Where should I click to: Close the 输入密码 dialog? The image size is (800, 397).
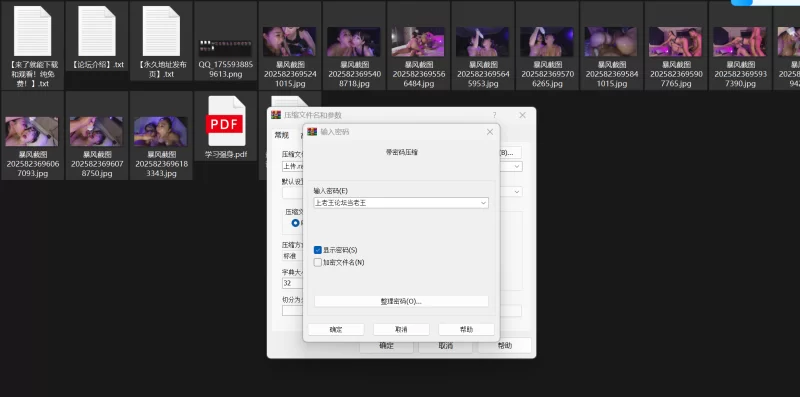tap(490, 132)
